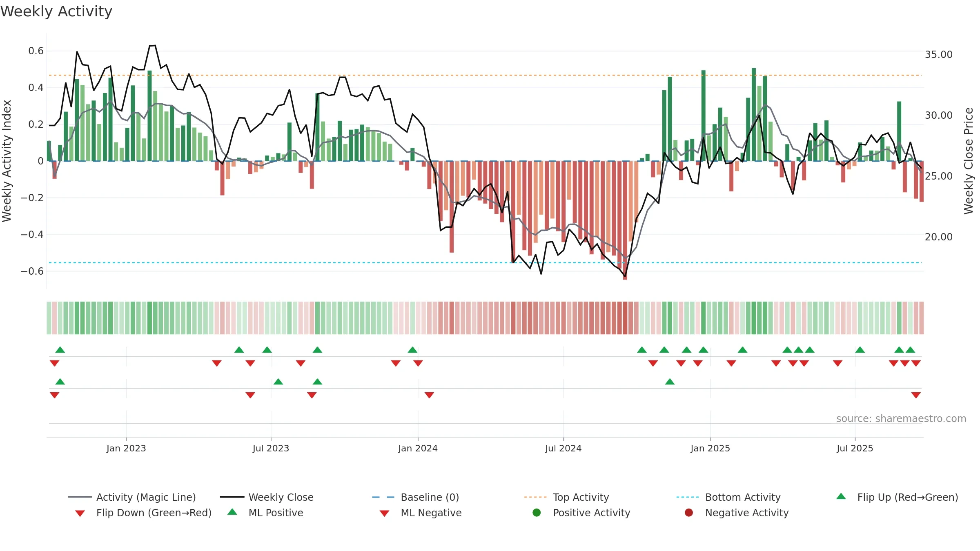Click the 20.00 price axis tick
Viewport: 980px width, 551px height.
(938, 237)
